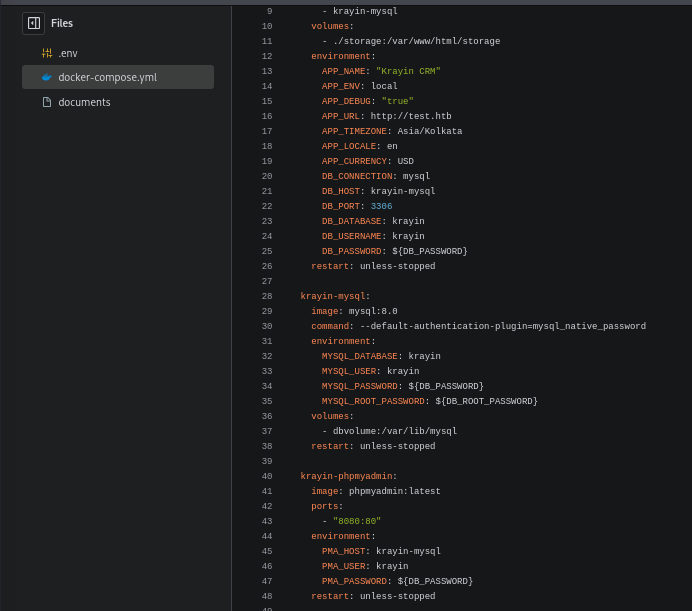This screenshot has height=611, width=692.
Task: Click the DB_DATABASE key
Action: click(x=351, y=221)
